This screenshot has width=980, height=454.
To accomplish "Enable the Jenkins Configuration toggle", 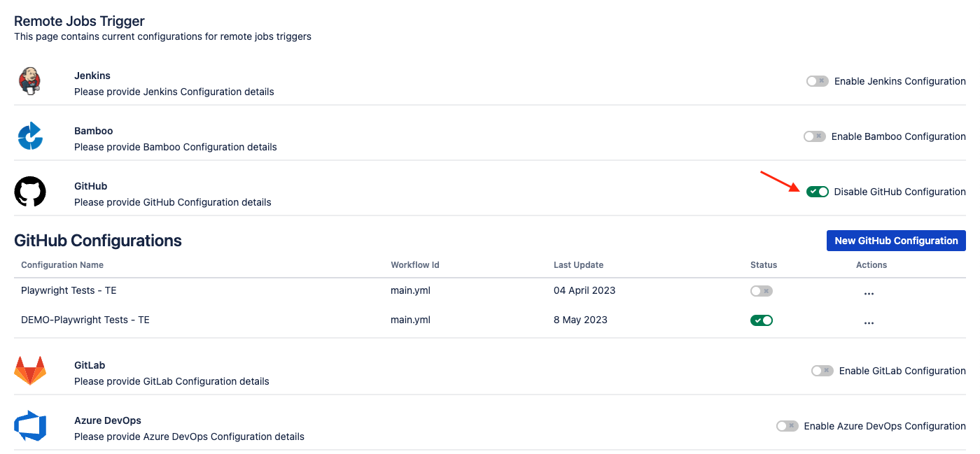I will tap(817, 81).
